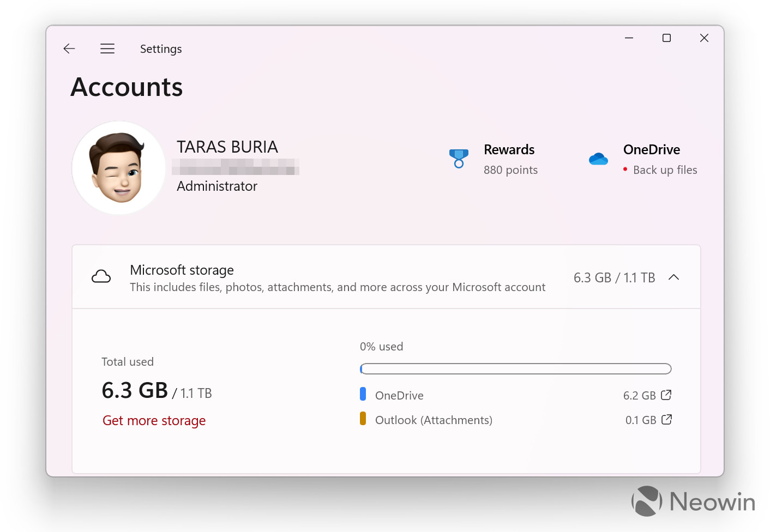
Task: Click the Administrator label
Action: (x=217, y=186)
